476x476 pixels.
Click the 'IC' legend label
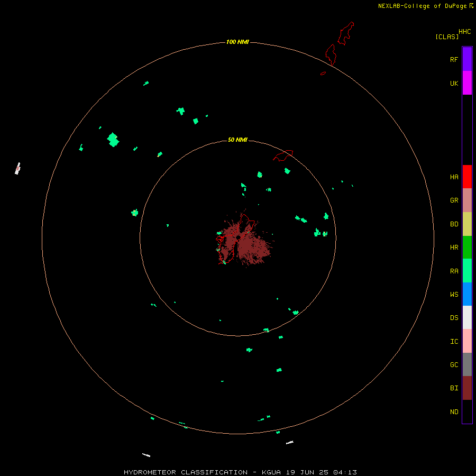[x=454, y=341]
